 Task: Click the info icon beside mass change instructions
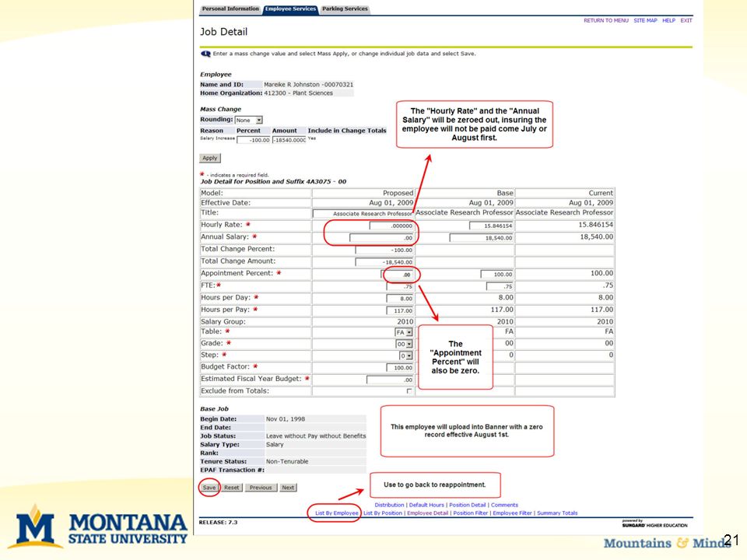click(205, 54)
